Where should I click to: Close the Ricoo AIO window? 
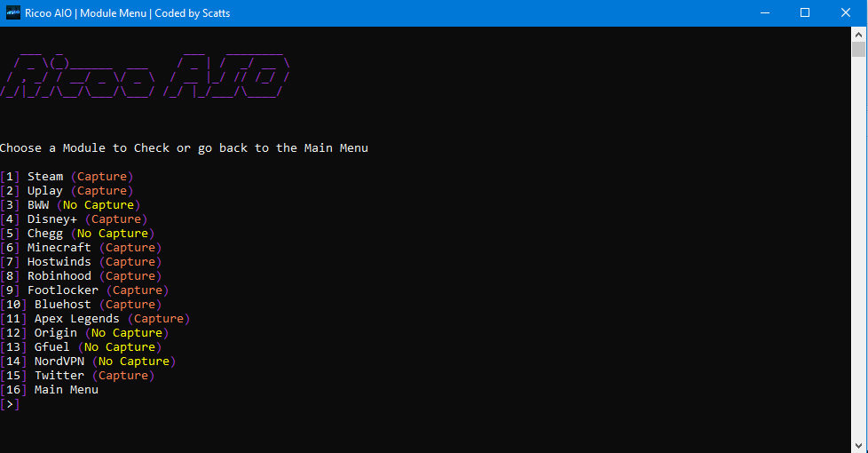tap(845, 12)
